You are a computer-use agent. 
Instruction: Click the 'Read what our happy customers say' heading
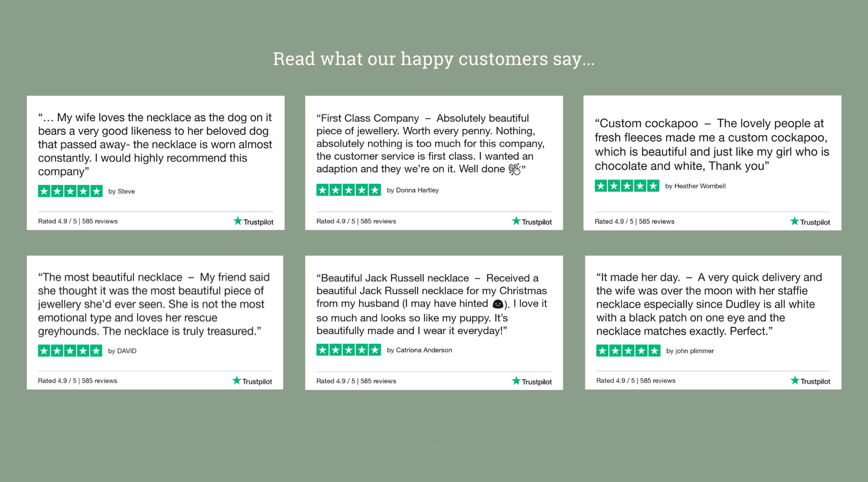coord(434,59)
